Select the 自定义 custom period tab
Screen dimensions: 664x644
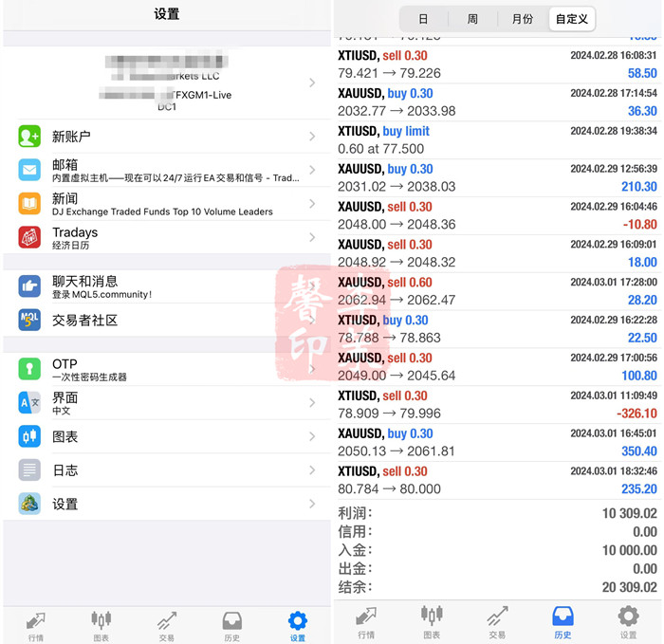572,19
